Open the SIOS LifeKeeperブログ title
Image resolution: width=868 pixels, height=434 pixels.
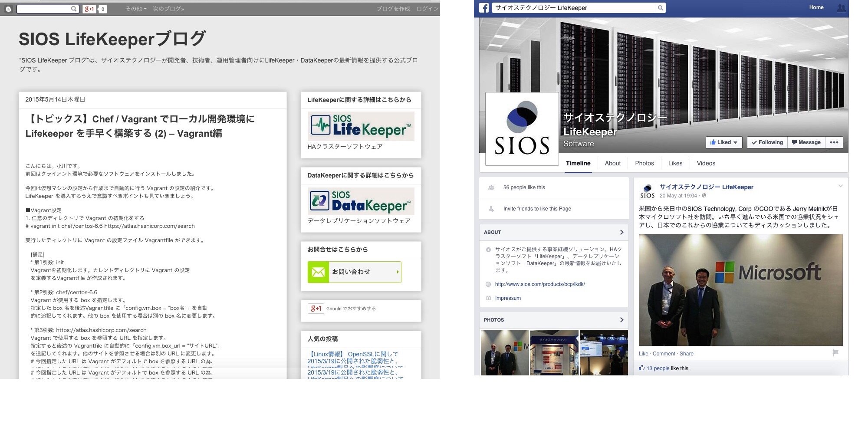[112, 39]
